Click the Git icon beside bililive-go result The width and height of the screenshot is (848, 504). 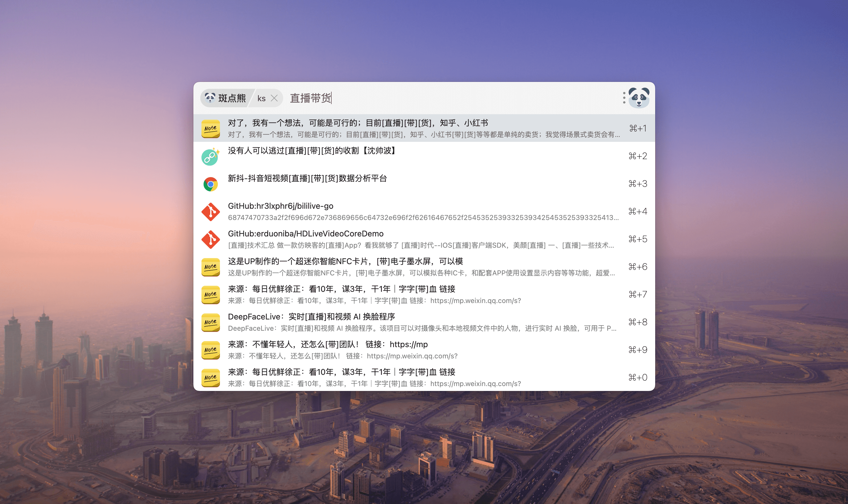pyautogui.click(x=211, y=211)
